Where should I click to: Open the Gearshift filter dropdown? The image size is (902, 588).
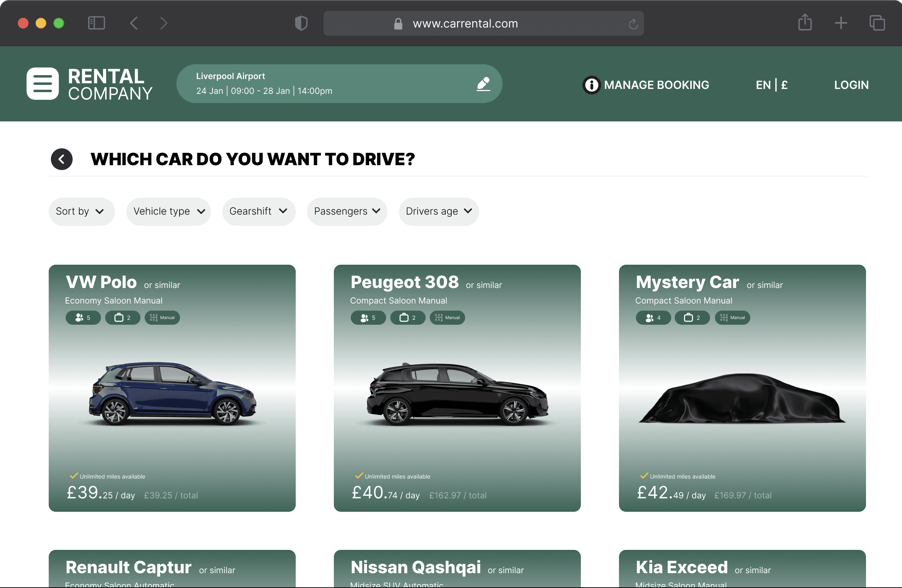tap(259, 211)
